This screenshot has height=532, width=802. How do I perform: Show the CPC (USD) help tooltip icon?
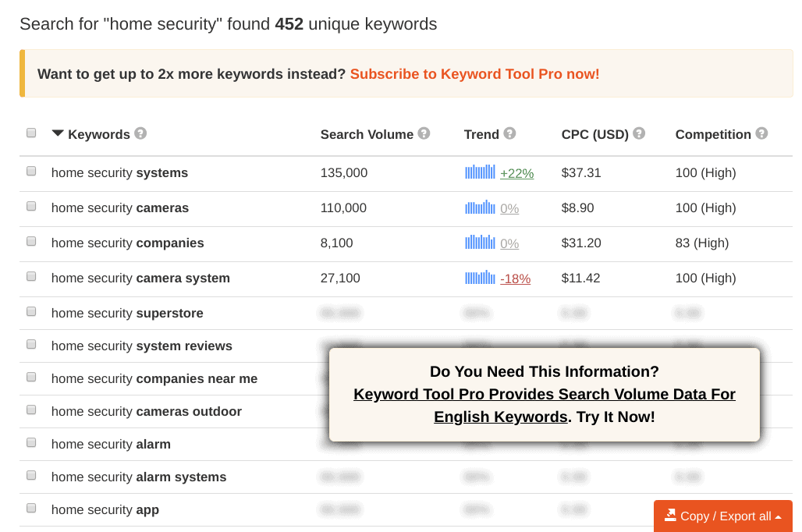pyautogui.click(x=639, y=133)
